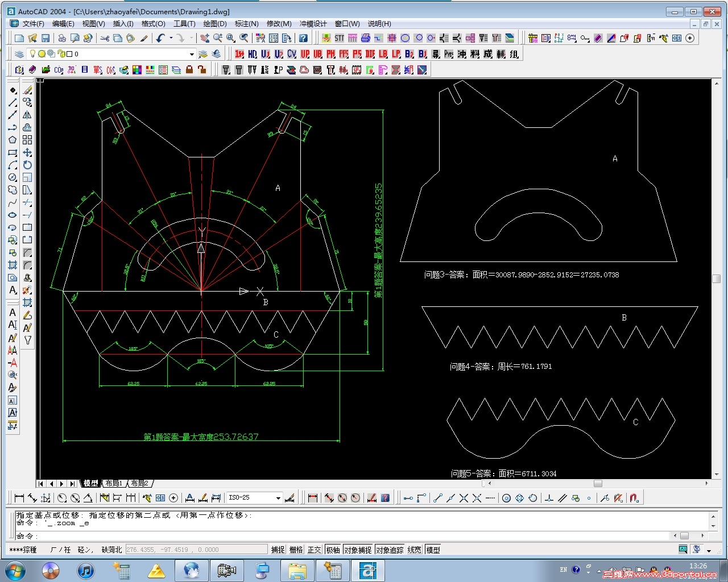Click the Pan realtime hand icon

(x=205, y=38)
